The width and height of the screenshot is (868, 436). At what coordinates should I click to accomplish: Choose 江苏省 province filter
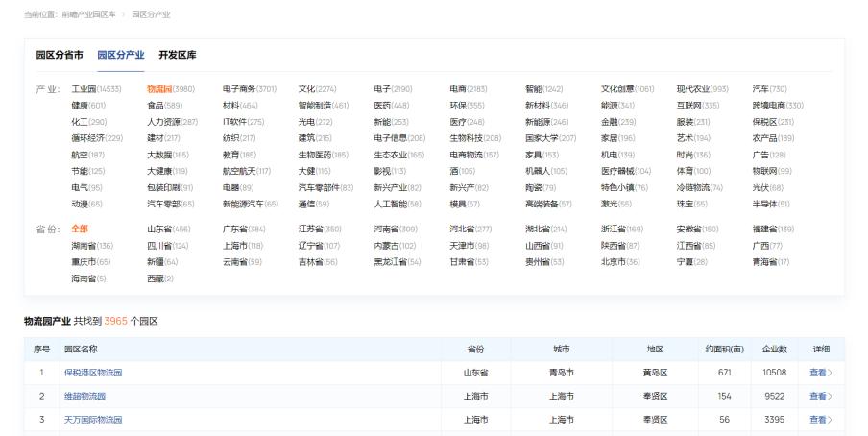[320, 229]
